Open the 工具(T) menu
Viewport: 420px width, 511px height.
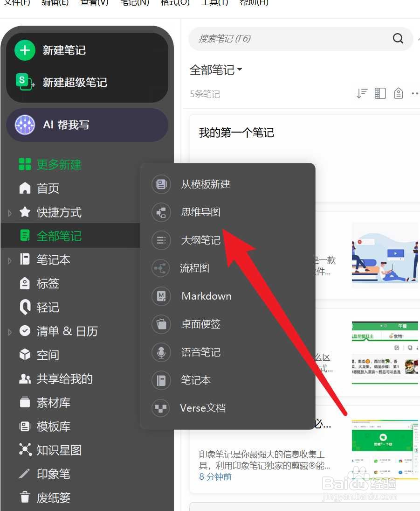[x=214, y=3]
